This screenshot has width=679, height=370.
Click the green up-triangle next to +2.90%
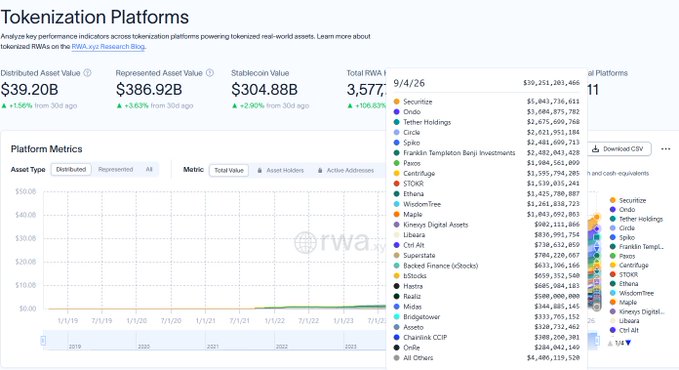click(234, 105)
